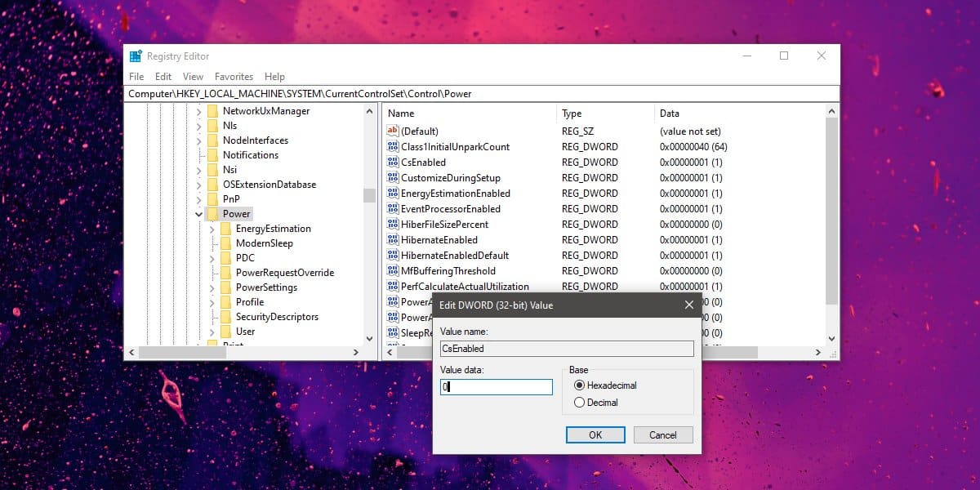Click the Registry Editor title bar icon

[136, 56]
